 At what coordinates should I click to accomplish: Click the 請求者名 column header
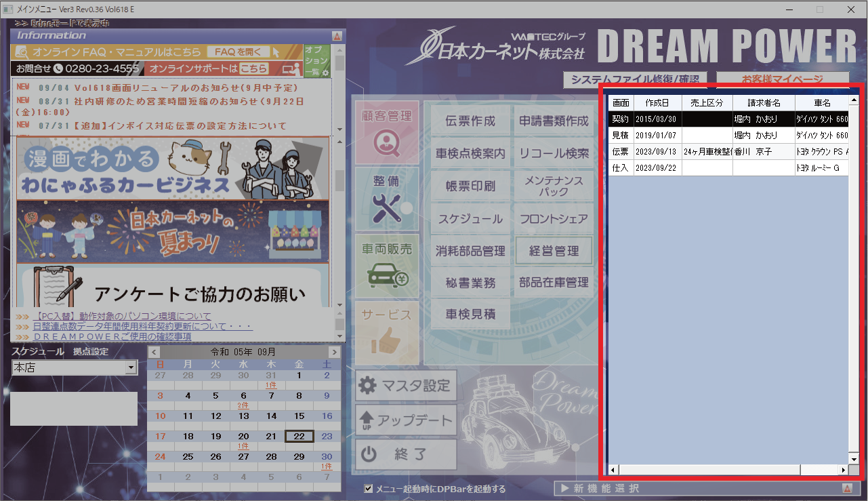coord(764,103)
